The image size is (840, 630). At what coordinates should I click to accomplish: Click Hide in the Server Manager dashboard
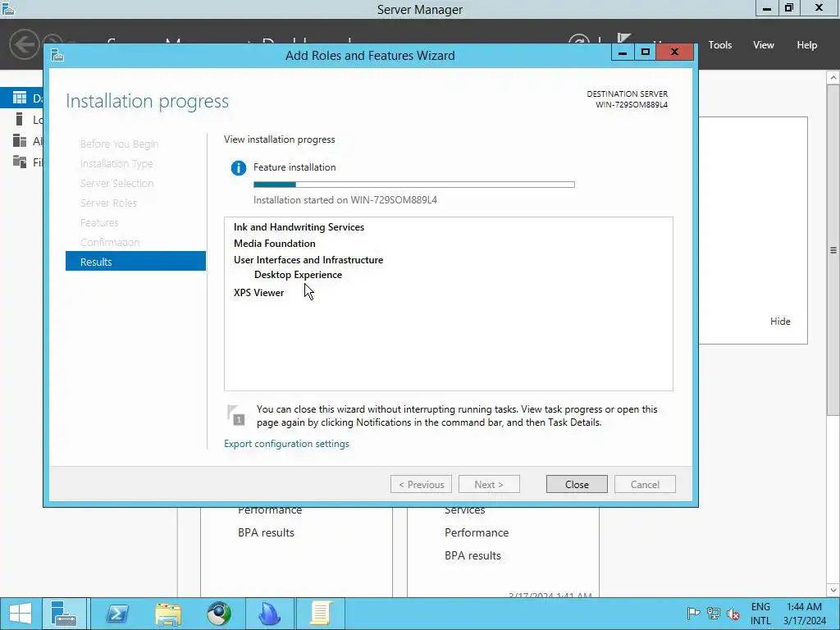coord(780,321)
